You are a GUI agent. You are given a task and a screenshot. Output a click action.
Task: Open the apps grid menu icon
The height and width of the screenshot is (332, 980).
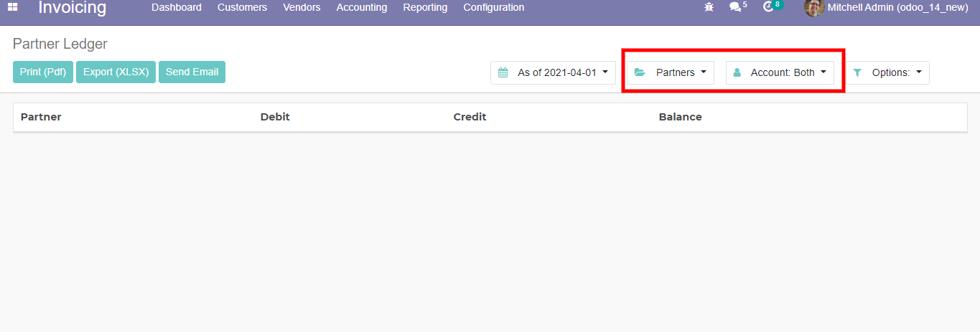pyautogui.click(x=13, y=7)
